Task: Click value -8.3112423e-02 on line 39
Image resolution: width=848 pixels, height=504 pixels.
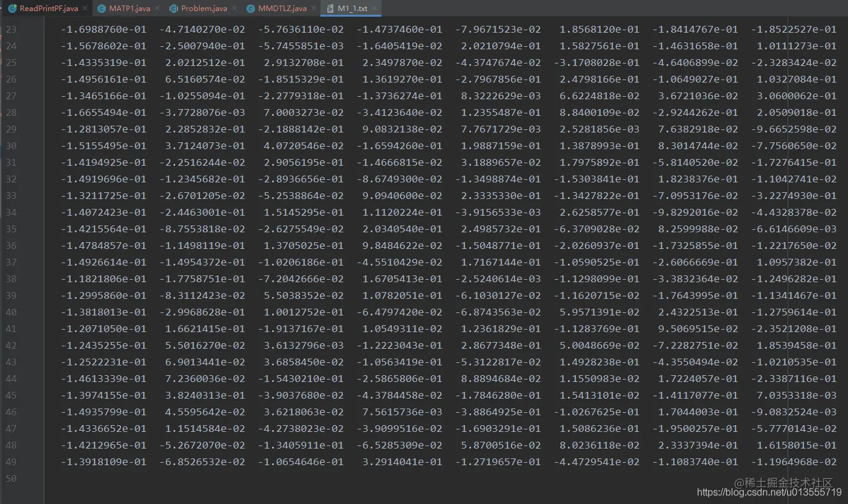Action: pyautogui.click(x=202, y=296)
